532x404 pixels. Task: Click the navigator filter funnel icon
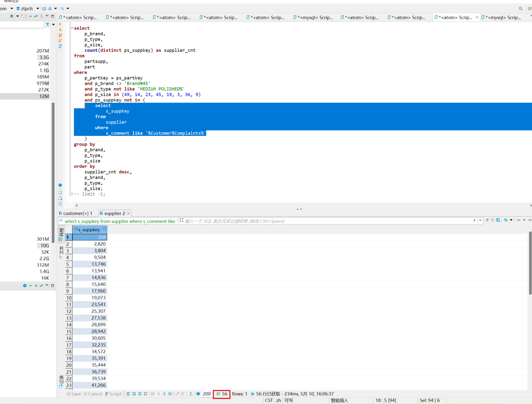coord(48,25)
